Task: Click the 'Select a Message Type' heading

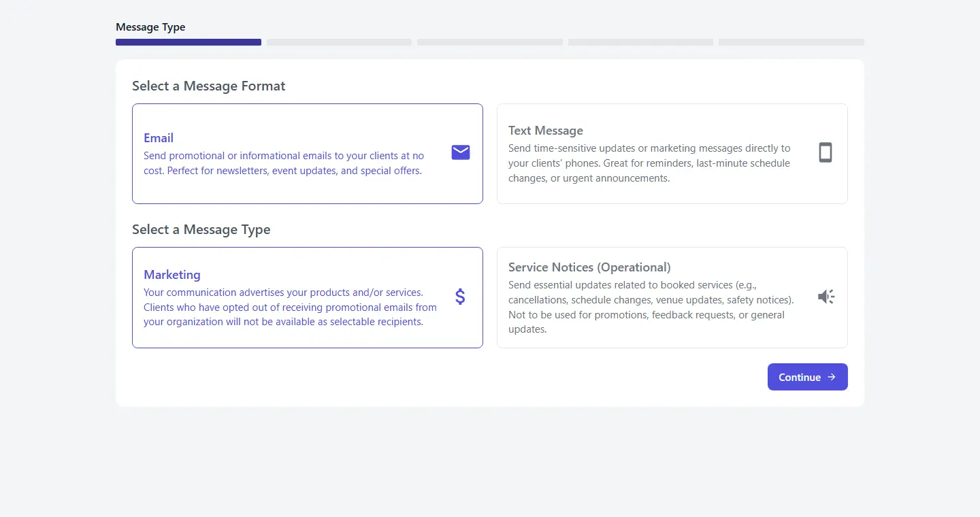Action: pos(201,230)
